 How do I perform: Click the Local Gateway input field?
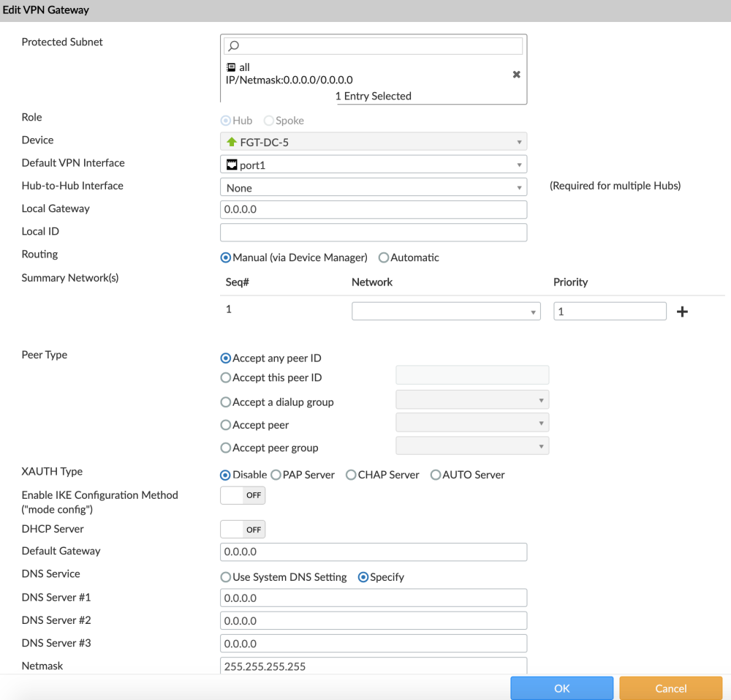pyautogui.click(x=373, y=209)
